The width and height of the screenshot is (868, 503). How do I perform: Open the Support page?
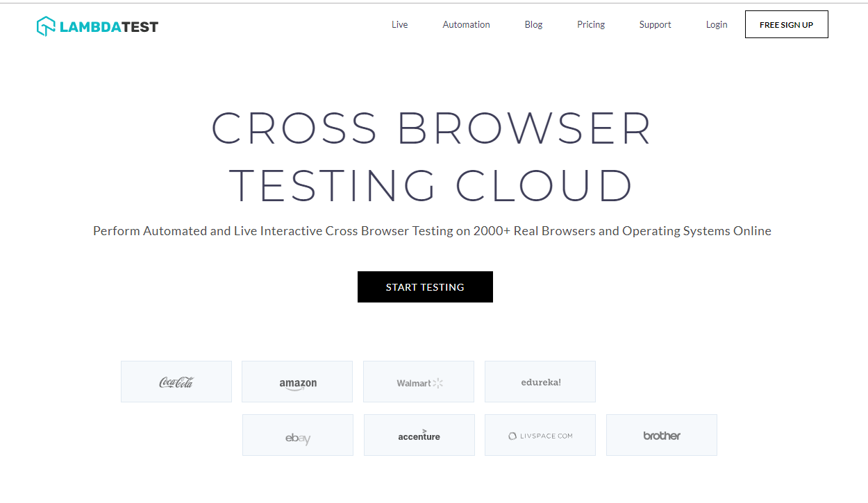pyautogui.click(x=655, y=24)
